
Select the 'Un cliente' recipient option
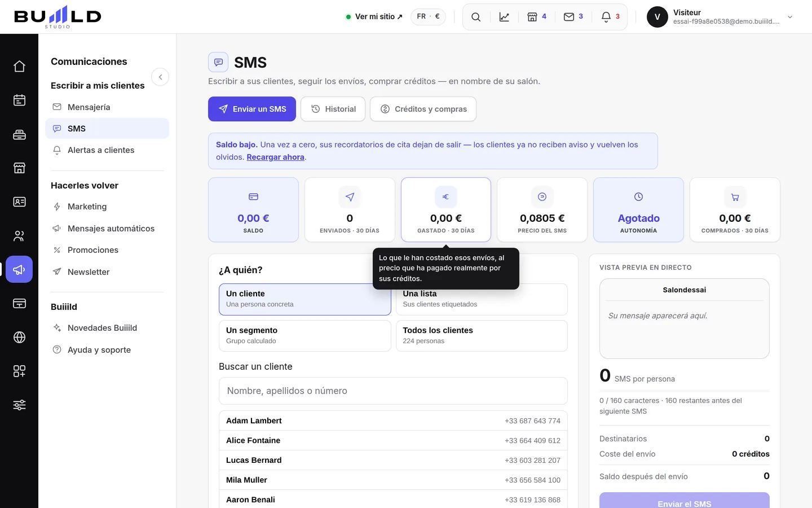pyautogui.click(x=304, y=299)
